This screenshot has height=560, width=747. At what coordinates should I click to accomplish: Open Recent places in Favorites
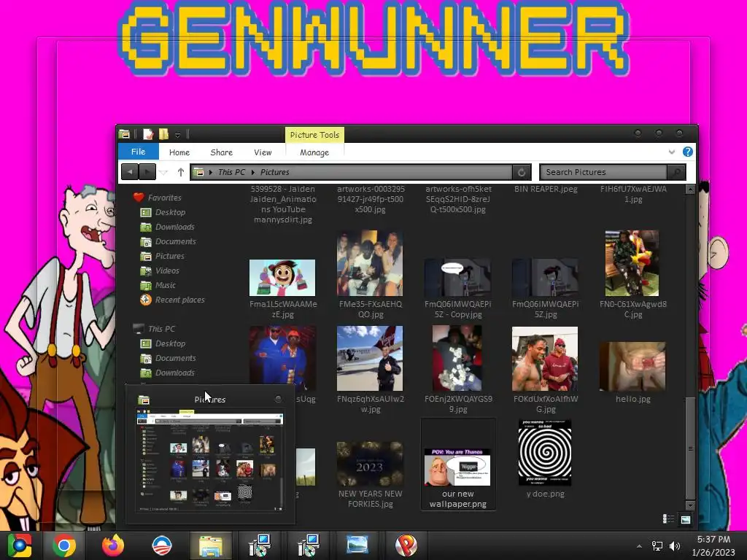tap(179, 300)
